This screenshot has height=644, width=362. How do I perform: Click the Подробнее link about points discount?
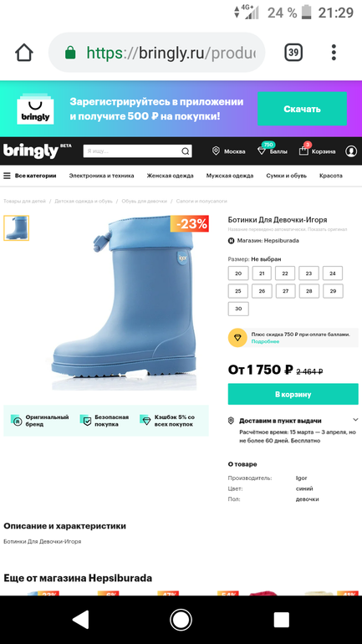click(265, 342)
